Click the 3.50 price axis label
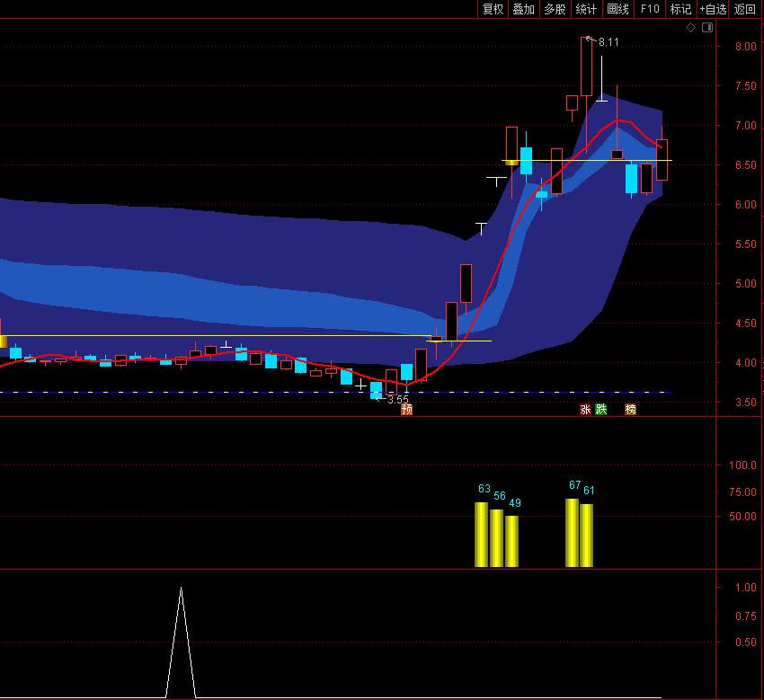Viewport: 764px width, 700px height. (x=745, y=403)
